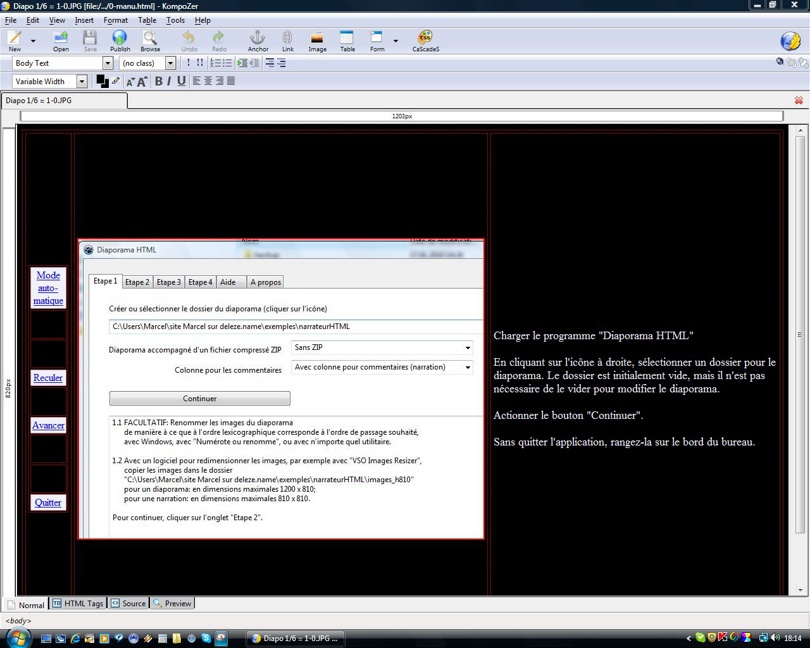The height and width of the screenshot is (648, 810).
Task: Click the Publish globe icon
Action: tap(120, 41)
